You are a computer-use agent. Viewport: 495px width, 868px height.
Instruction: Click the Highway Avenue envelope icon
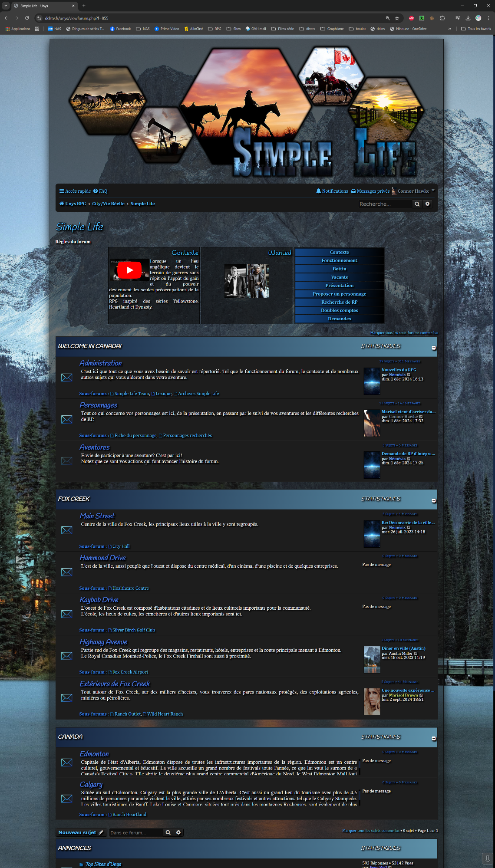(x=67, y=656)
